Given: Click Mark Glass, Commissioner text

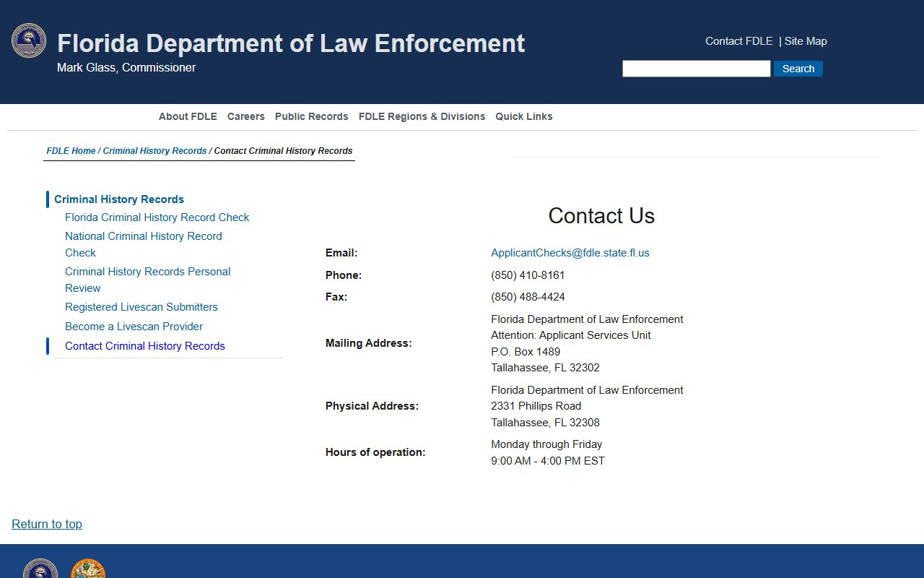Looking at the screenshot, I should tap(126, 68).
